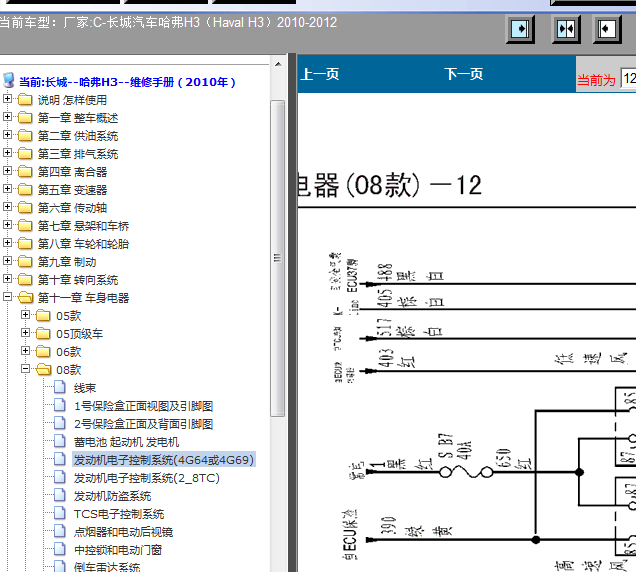
Task: Expand the 第一章 整车概述 node
Action: click(x=7, y=116)
